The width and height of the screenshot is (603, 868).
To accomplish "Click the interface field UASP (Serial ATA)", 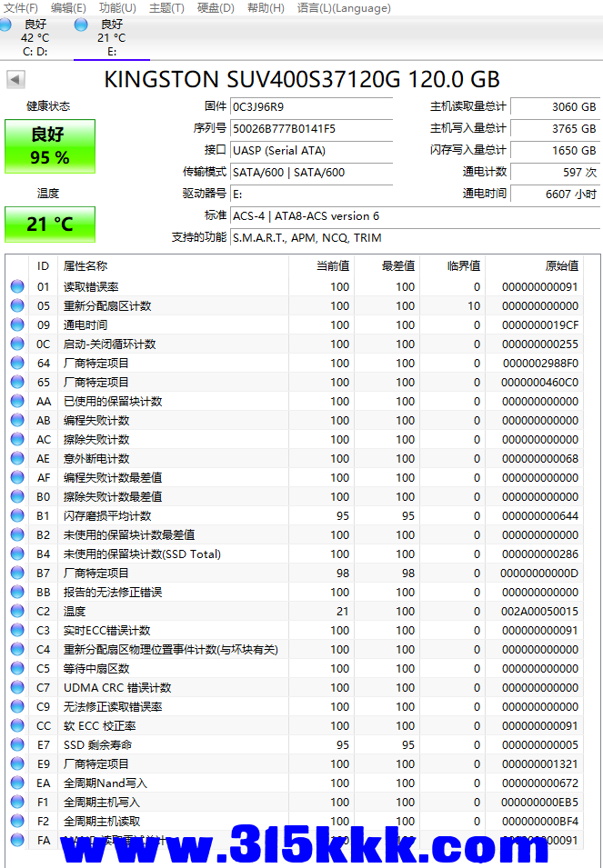I will pos(311,151).
